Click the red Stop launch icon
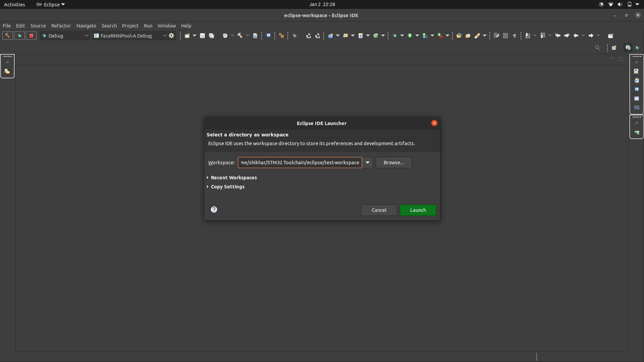This screenshot has height=362, width=644. (31, 36)
